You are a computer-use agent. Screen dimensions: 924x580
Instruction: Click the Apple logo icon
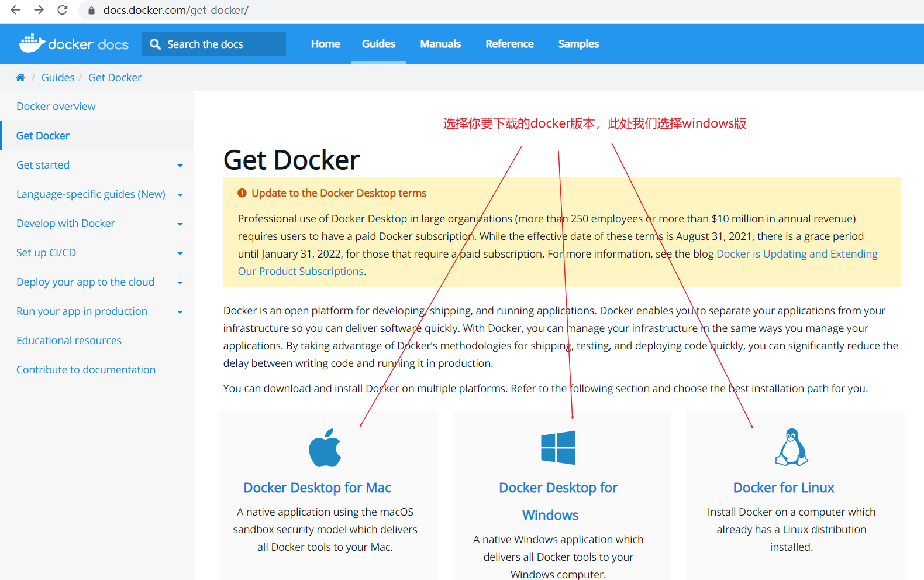tap(325, 448)
